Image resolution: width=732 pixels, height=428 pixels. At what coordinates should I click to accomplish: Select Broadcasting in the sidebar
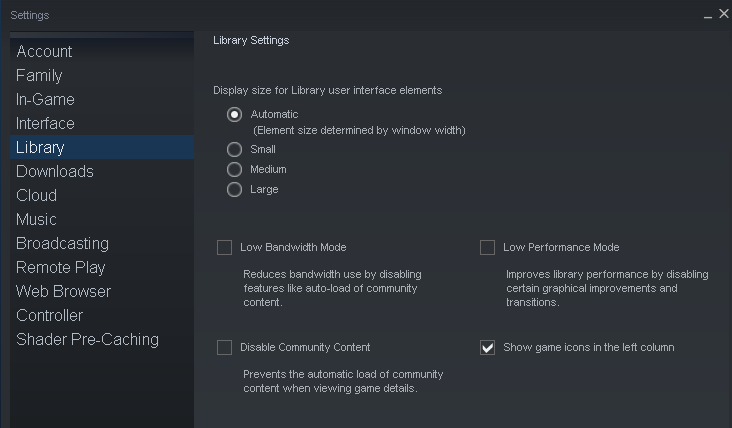pos(62,244)
